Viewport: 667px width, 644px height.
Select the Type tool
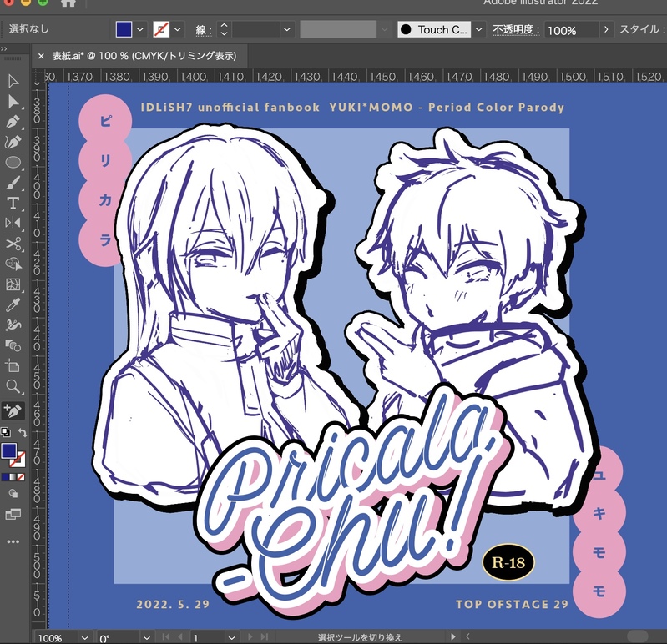[x=13, y=204]
